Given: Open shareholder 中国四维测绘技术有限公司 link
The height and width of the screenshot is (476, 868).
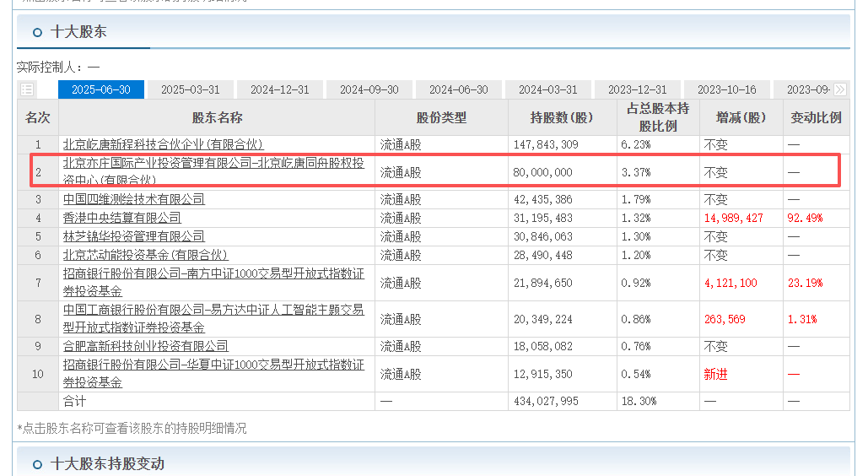Looking at the screenshot, I should coord(133,199).
